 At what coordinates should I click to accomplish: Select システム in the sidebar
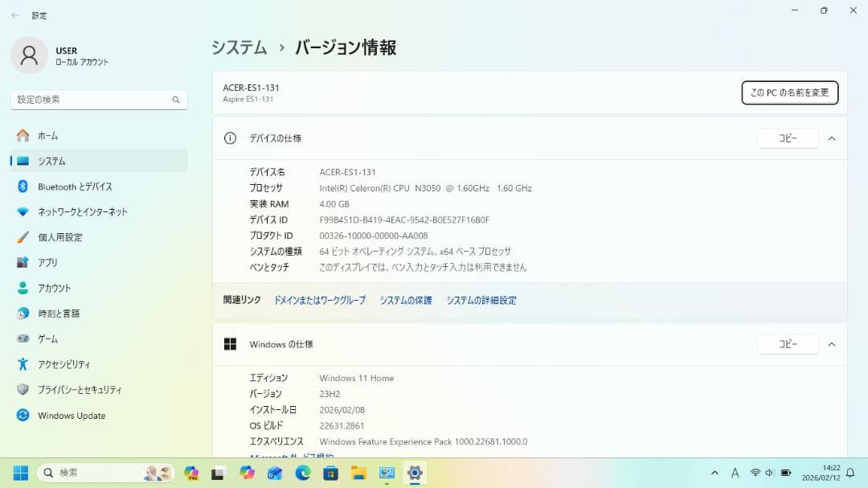pos(99,161)
